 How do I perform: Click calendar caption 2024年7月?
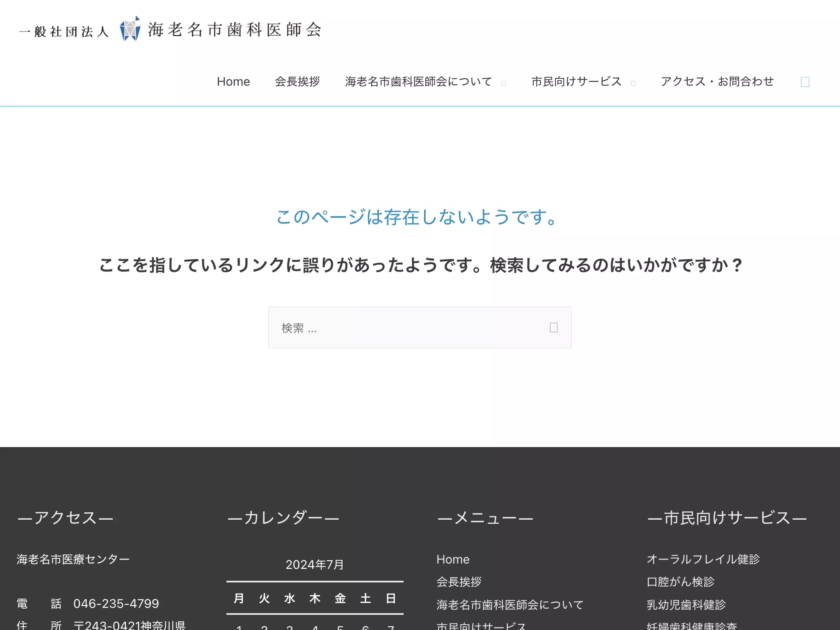point(315,565)
